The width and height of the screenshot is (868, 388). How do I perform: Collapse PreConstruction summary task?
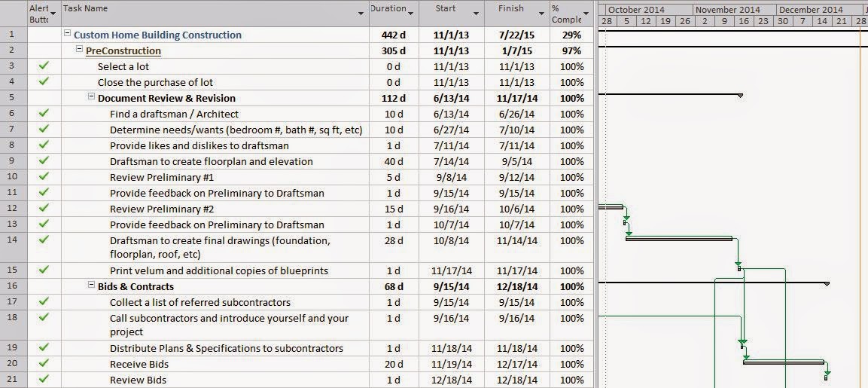click(80, 50)
